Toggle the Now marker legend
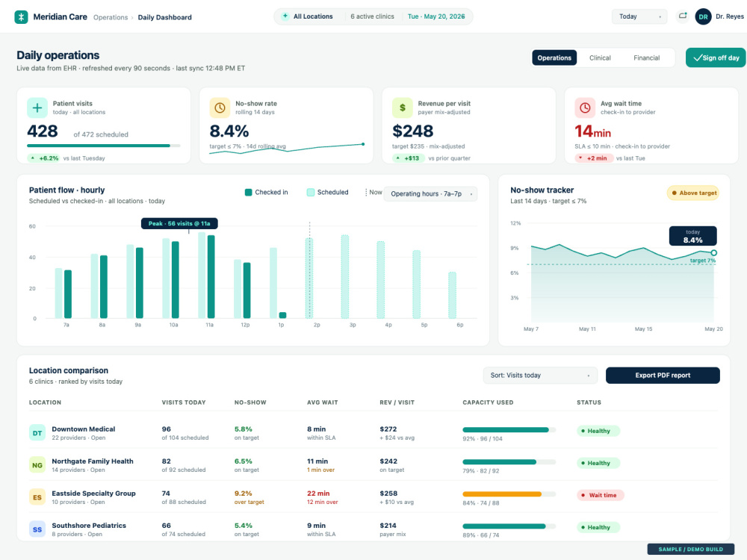747x560 pixels. [x=373, y=193]
